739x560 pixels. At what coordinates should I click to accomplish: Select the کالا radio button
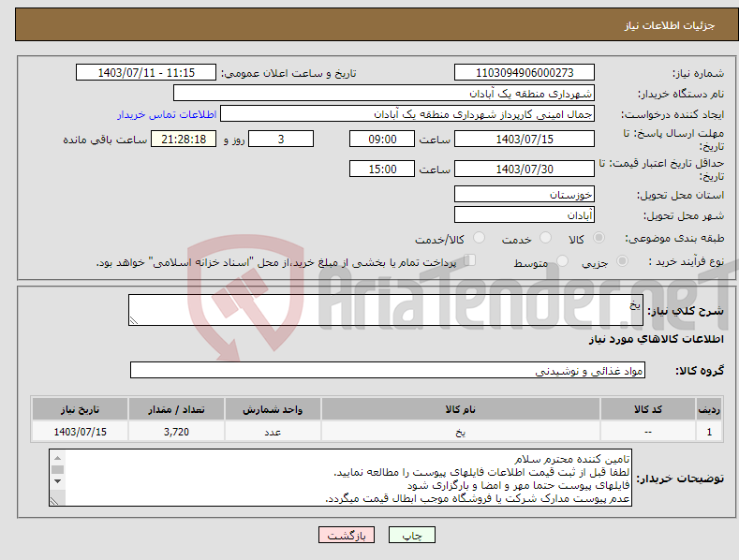(x=599, y=238)
